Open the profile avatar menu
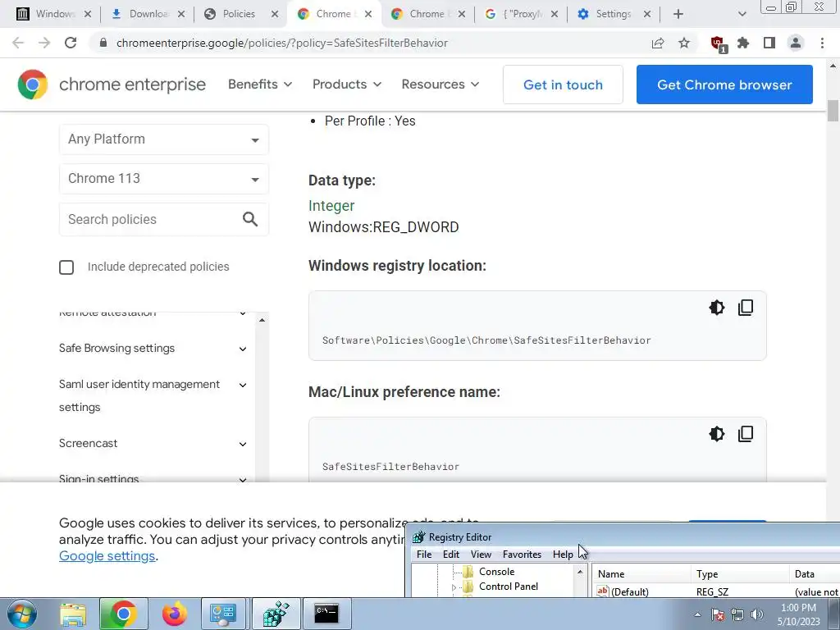The width and height of the screenshot is (840, 630). coord(796,43)
